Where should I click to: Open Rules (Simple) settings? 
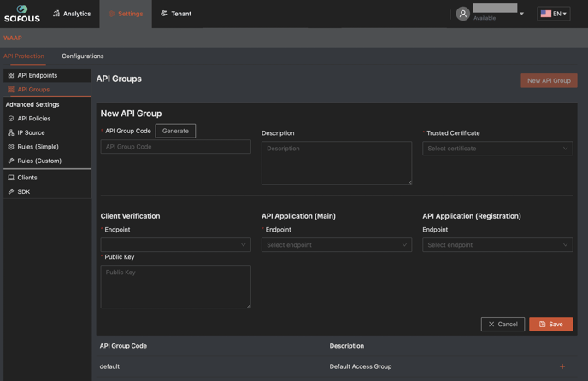[x=38, y=147]
